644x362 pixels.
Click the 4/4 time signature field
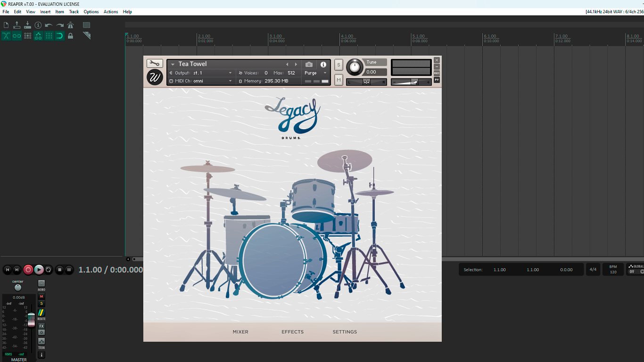[x=593, y=270]
